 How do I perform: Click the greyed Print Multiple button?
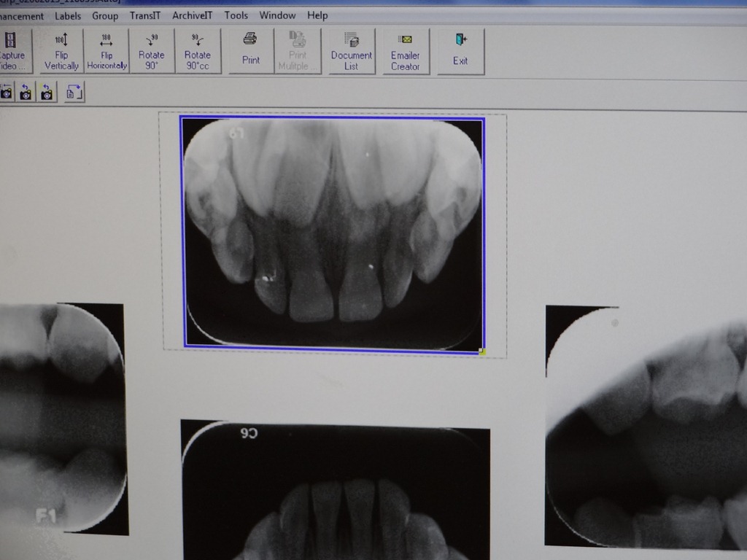(x=298, y=51)
